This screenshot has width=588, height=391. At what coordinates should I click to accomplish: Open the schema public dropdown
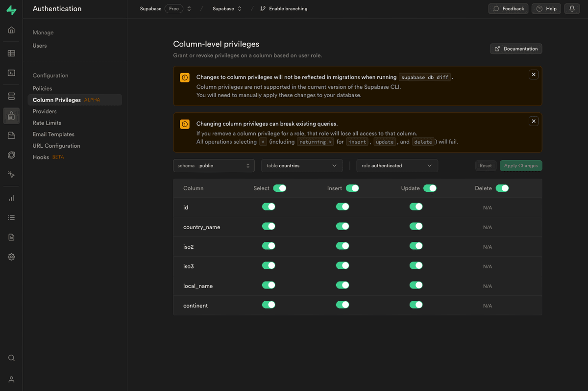click(x=214, y=165)
